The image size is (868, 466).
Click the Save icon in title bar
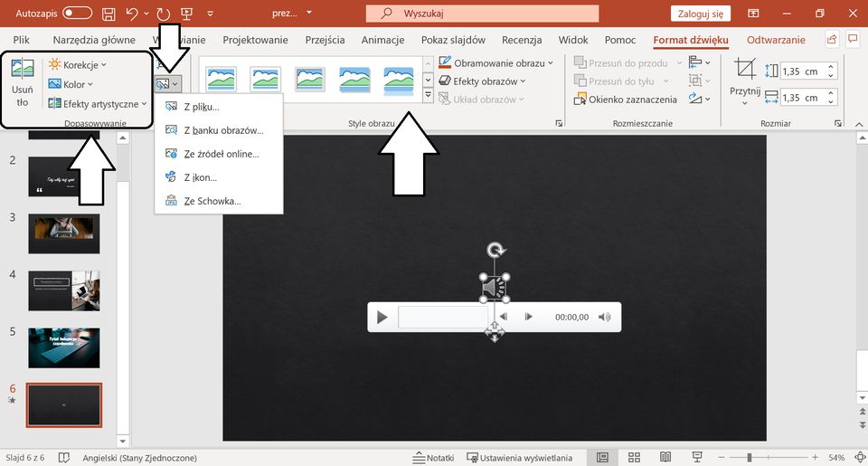click(x=108, y=14)
